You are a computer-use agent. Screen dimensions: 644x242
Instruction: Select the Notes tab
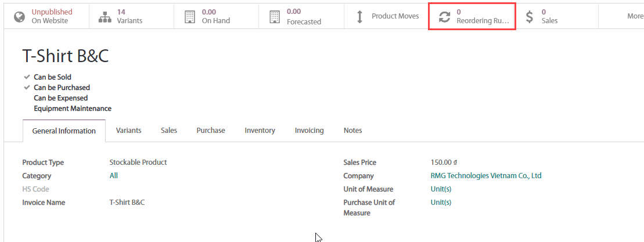pos(352,131)
